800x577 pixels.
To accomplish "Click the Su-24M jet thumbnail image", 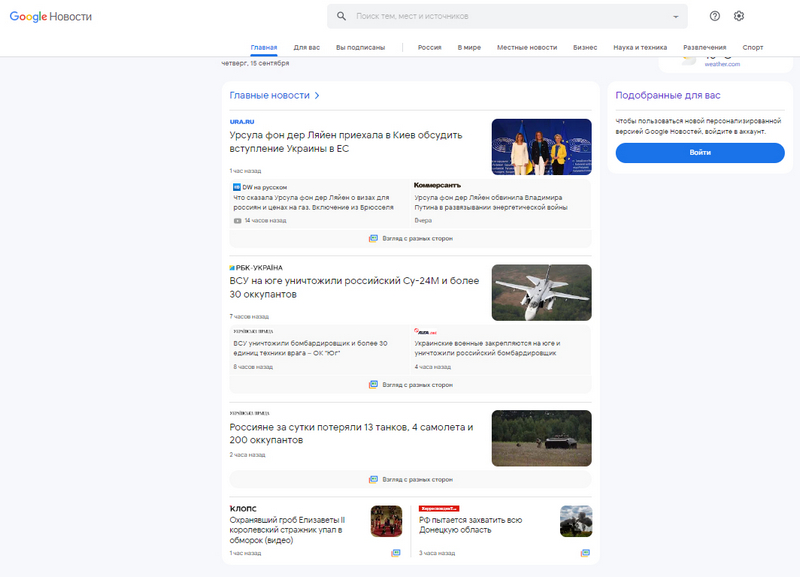I will click(x=541, y=292).
